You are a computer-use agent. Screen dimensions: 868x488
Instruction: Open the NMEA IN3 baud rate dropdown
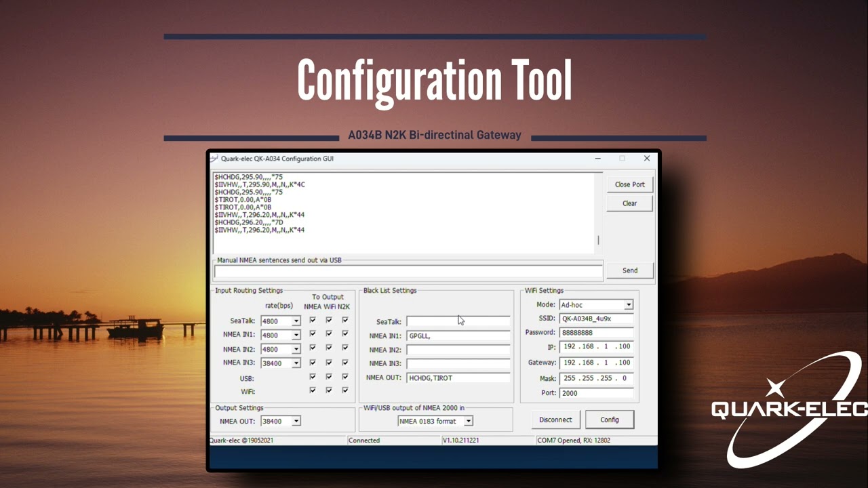coord(296,363)
